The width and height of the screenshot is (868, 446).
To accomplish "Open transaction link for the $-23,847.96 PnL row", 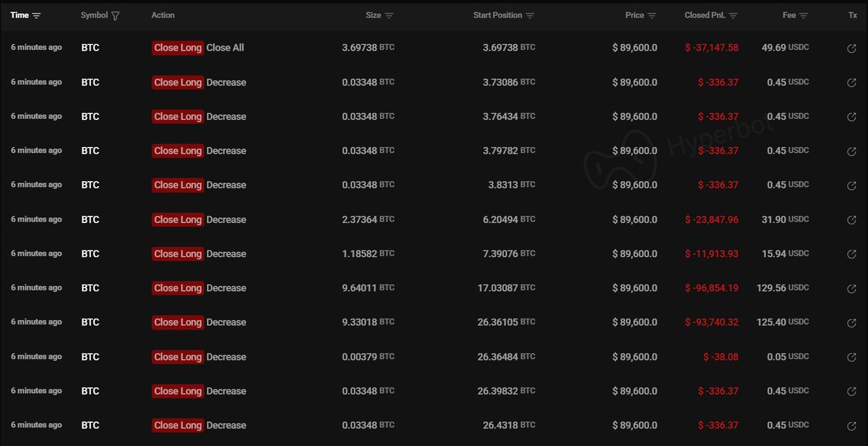I will click(851, 220).
